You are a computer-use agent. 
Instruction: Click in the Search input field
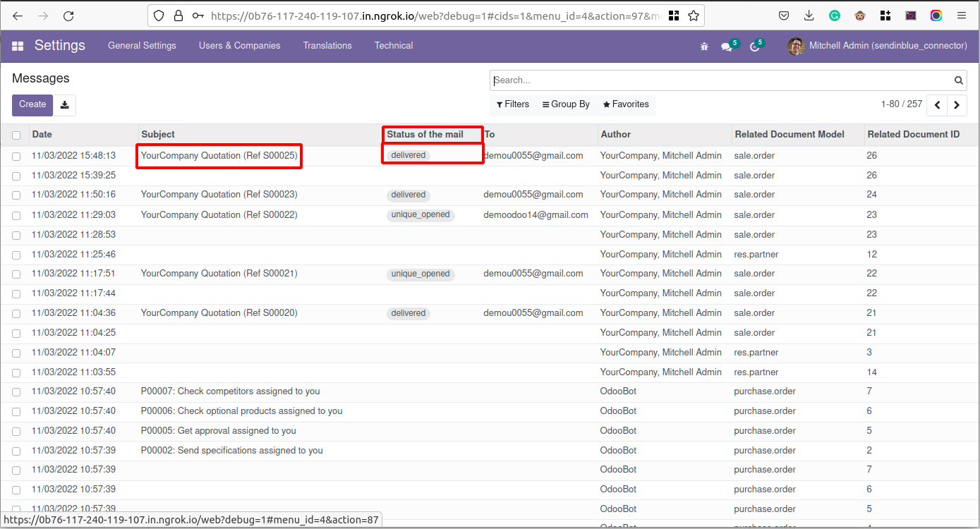tap(720, 80)
